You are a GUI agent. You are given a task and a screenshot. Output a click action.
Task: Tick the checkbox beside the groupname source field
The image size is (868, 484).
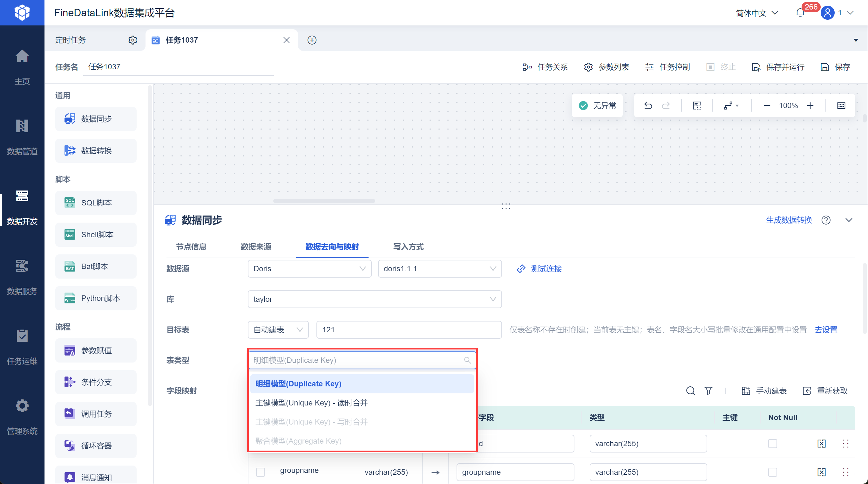pyautogui.click(x=261, y=472)
